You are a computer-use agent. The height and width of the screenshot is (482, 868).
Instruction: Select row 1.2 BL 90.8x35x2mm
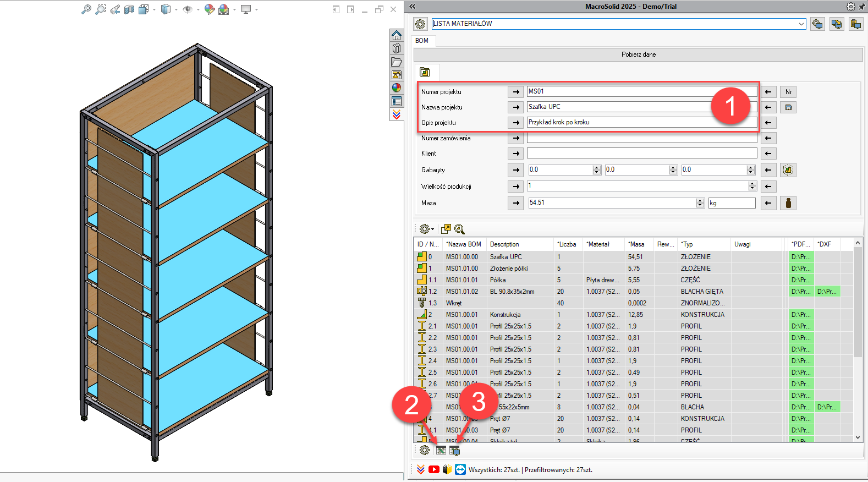[x=633, y=292]
